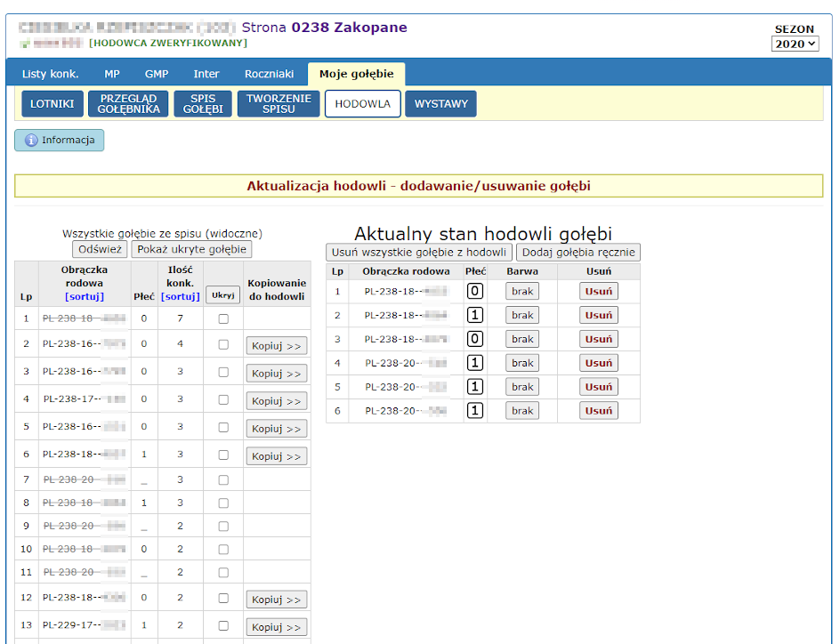Sort by Obrączka rodowa column
The height and width of the screenshot is (644, 840).
pyautogui.click(x=85, y=296)
